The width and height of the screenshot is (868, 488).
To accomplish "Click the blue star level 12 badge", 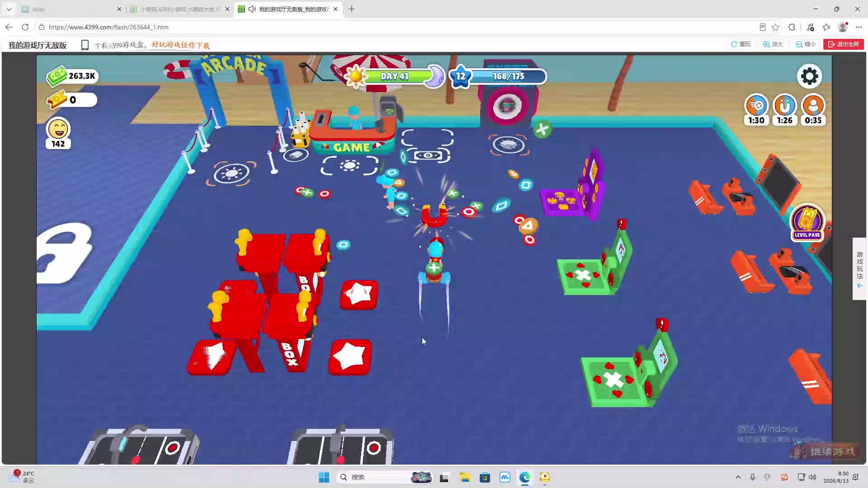I will [x=460, y=76].
